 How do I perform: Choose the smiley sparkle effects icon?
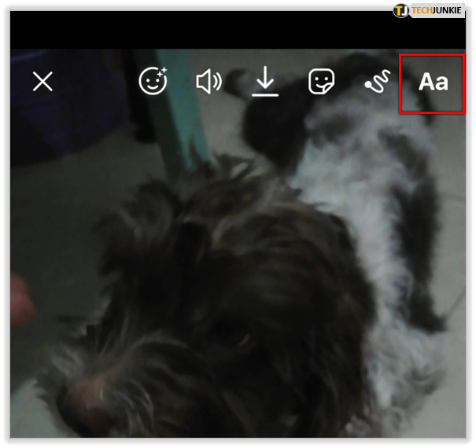[x=153, y=81]
